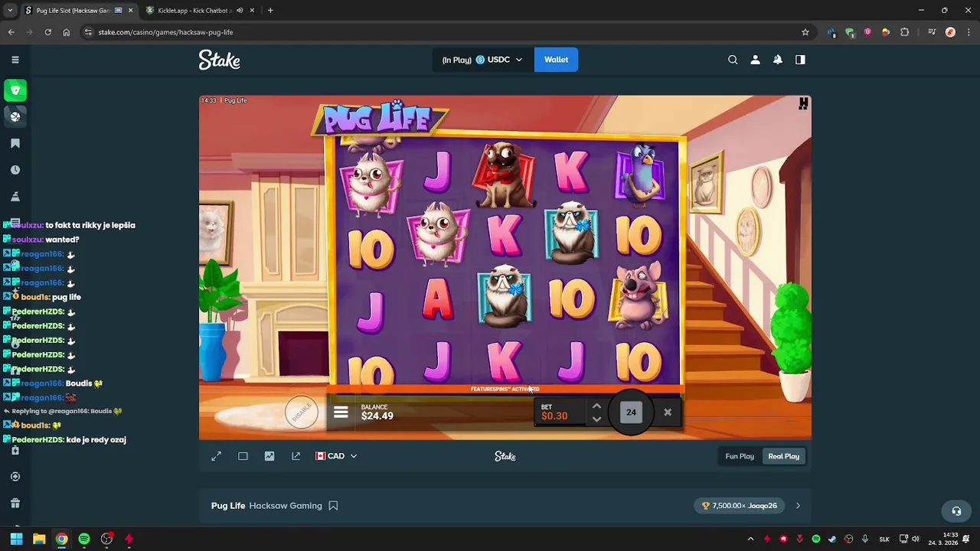The image size is (980, 551).
Task: Open the user profile icon
Action: [755, 60]
